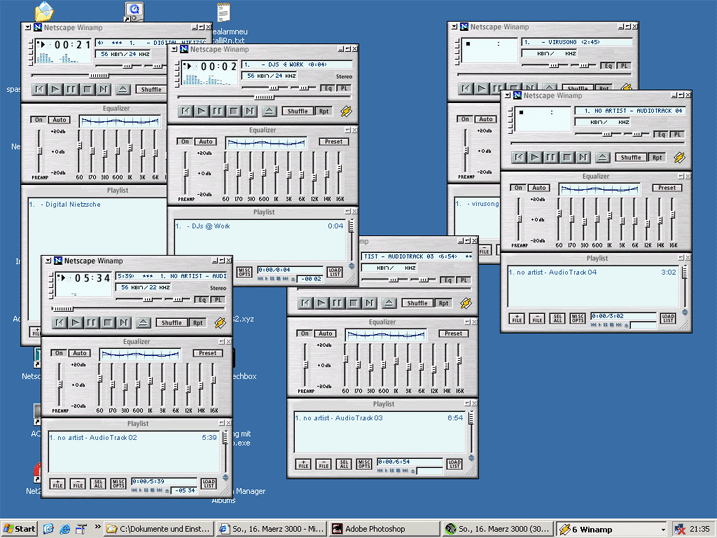Screen dimensions: 717x538
Task: Pause the AudioTrack 02 Winamp player
Action: point(91,323)
